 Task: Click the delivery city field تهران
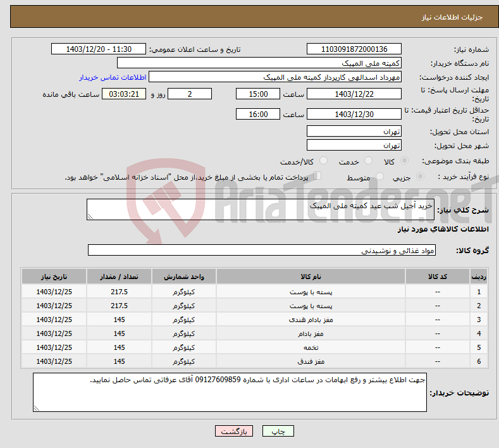pyautogui.click(x=354, y=145)
